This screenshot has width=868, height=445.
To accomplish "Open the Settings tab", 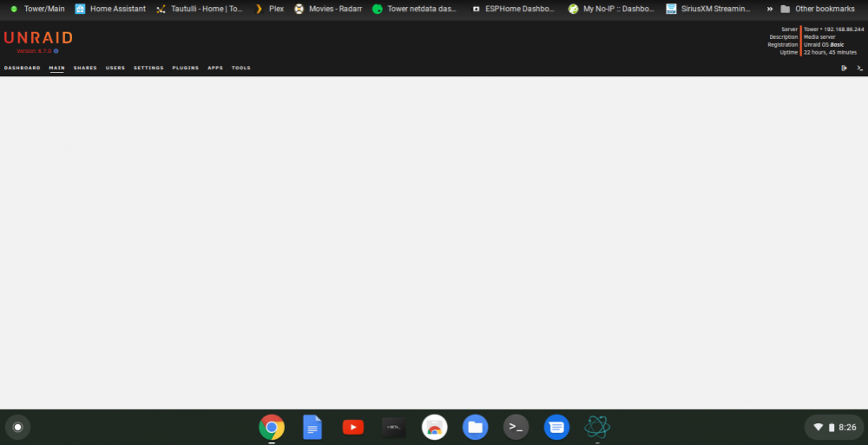I will 148,68.
